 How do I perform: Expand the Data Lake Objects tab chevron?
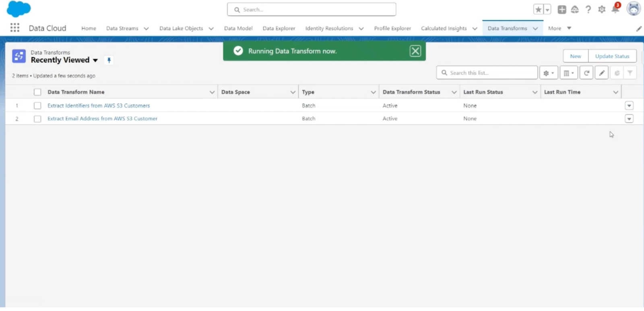[211, 29]
